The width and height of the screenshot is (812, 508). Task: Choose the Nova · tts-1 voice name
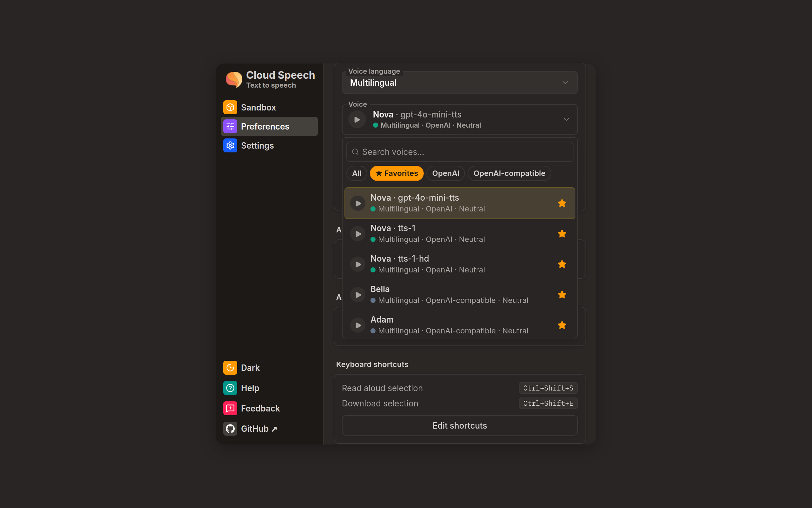[393, 228]
